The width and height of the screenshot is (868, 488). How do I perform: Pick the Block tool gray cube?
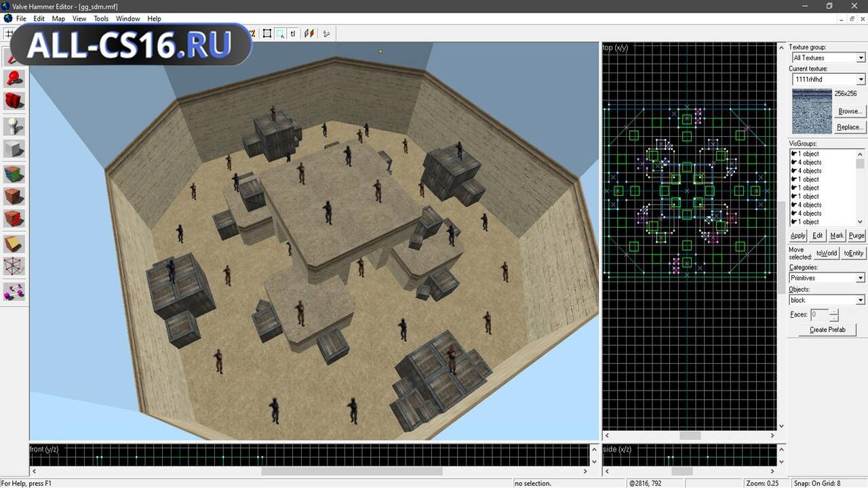[14, 149]
